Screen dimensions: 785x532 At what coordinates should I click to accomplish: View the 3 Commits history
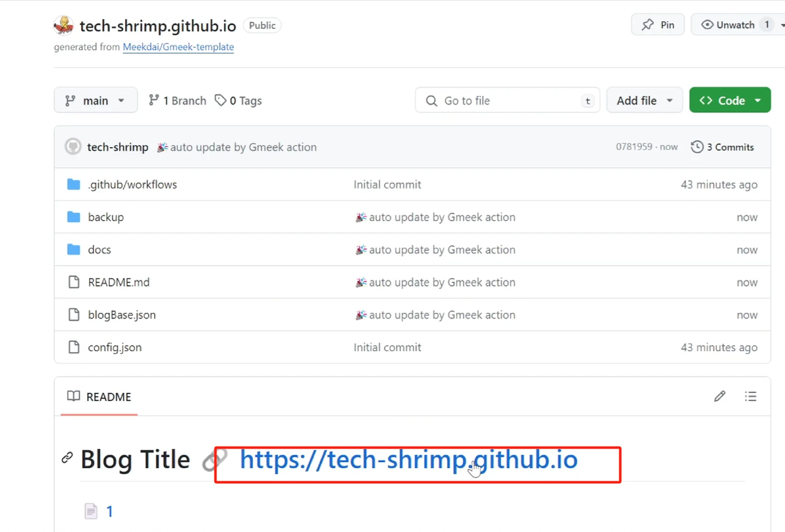click(722, 147)
